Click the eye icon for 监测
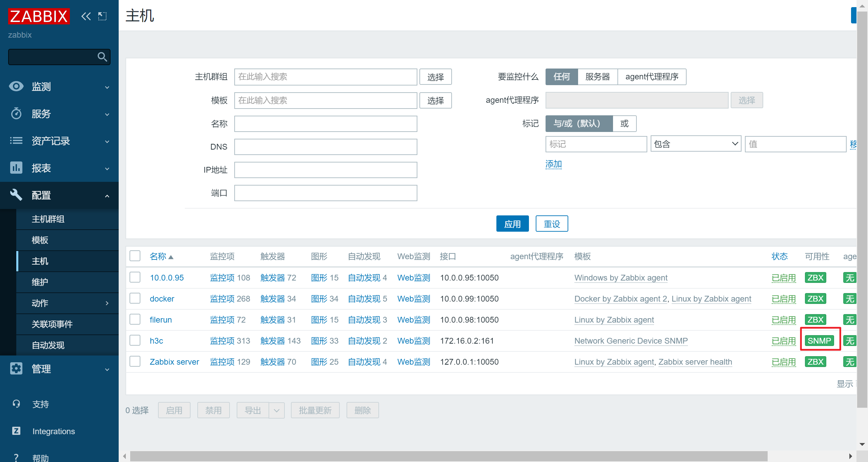The image size is (868, 462). coord(16,86)
